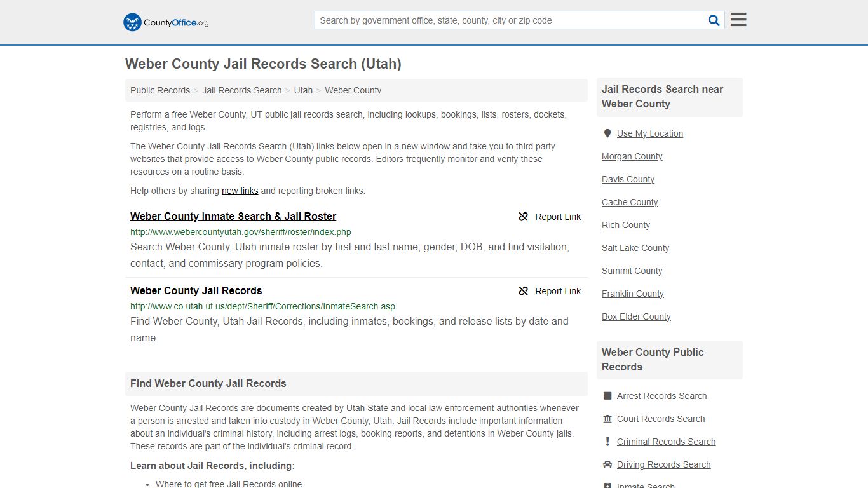This screenshot has width=868, height=488.
Task: Click the Court Records courthouse icon
Action: click(607, 419)
